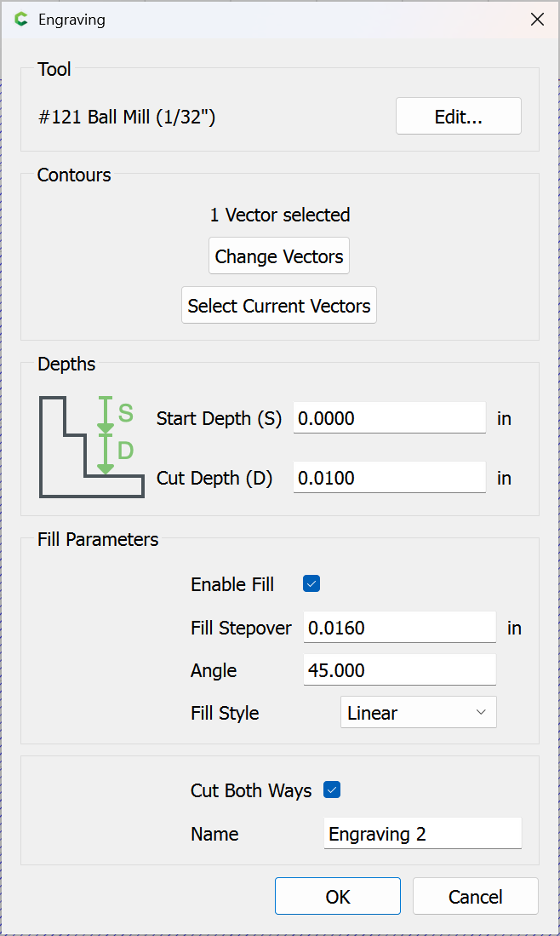Click into the Cut Depth (D) field
The width and height of the screenshot is (560, 936).
(389, 478)
